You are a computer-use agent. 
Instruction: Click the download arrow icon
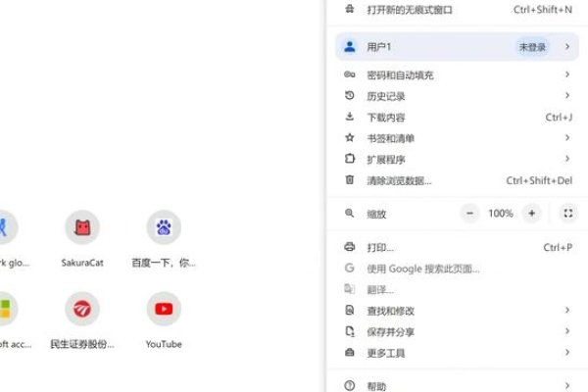[350, 117]
